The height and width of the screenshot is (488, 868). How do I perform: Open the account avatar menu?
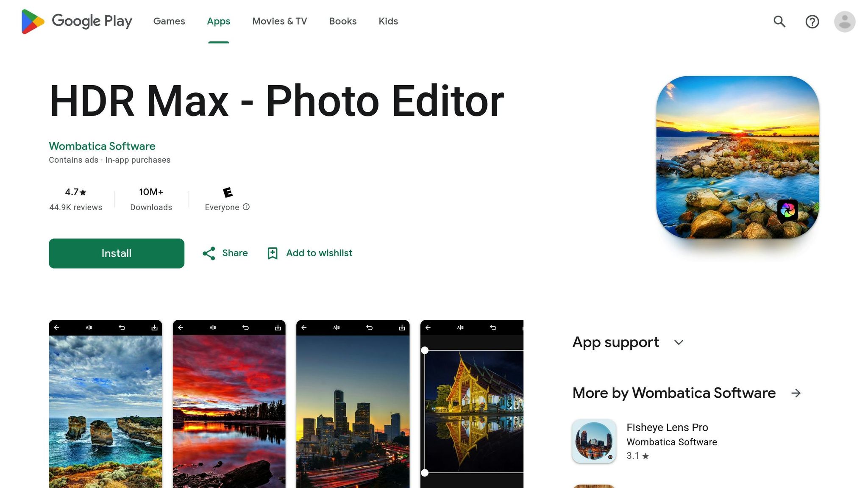(x=845, y=21)
